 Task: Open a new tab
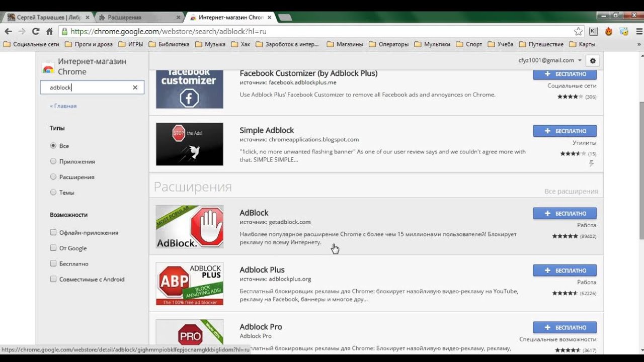point(285,18)
